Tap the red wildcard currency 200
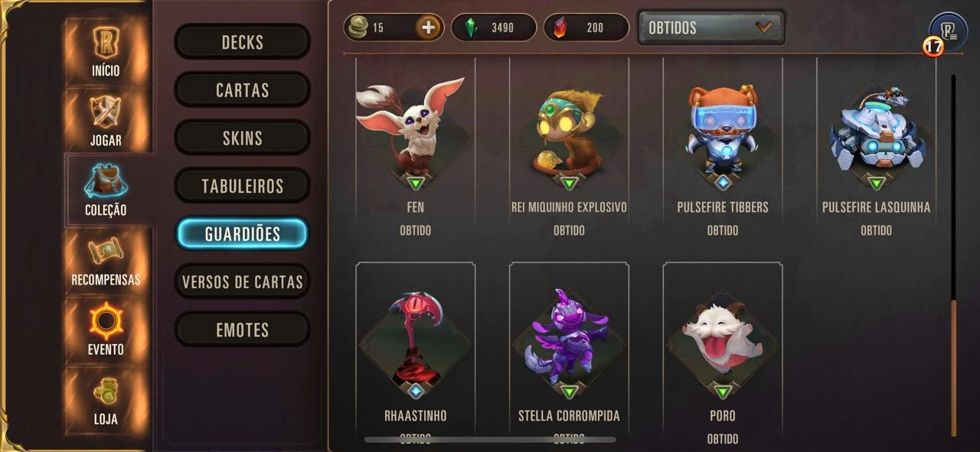The image size is (980, 452). tap(586, 28)
